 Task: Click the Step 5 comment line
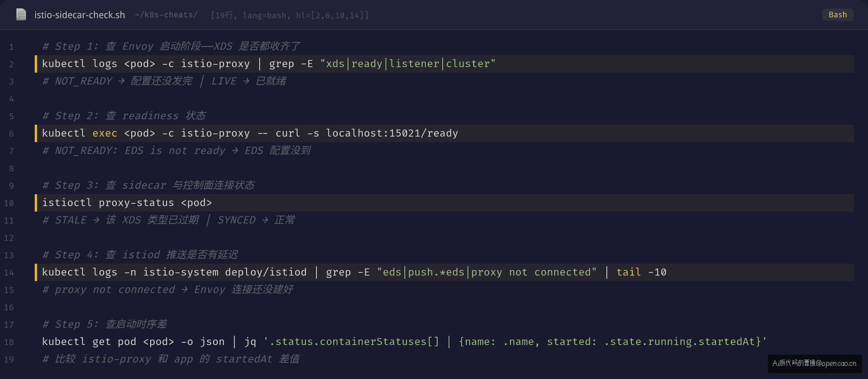pos(105,325)
